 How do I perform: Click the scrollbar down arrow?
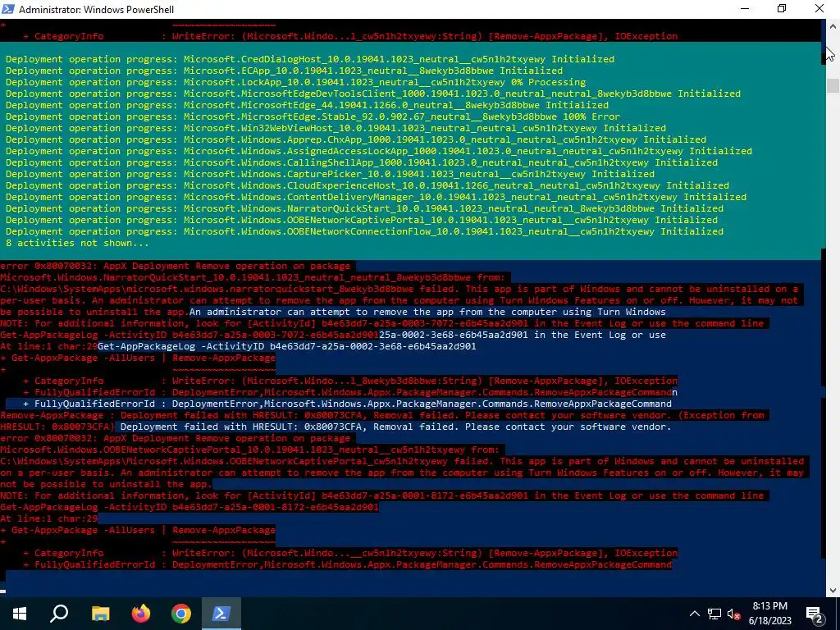833,591
